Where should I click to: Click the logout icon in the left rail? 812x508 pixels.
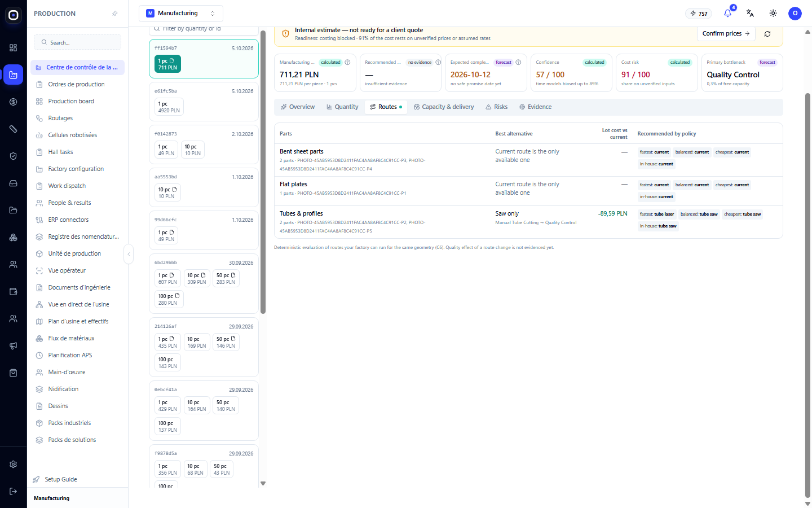pos(14,491)
